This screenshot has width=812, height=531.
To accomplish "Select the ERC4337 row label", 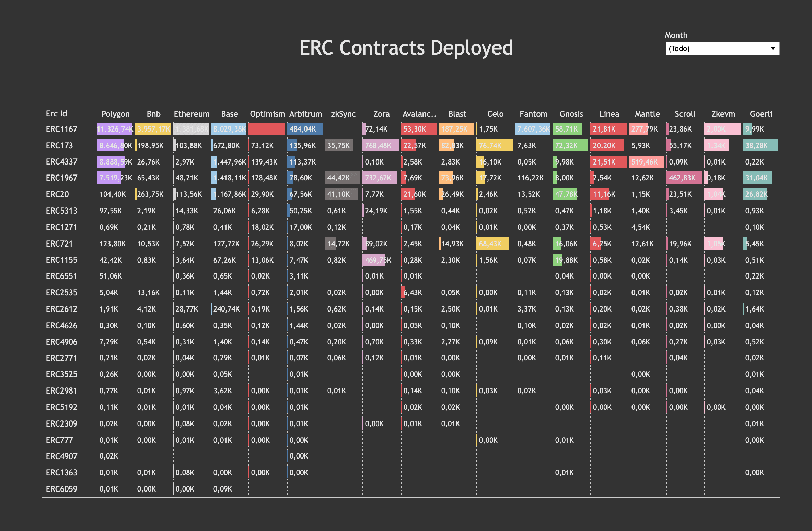I will click(x=62, y=162).
